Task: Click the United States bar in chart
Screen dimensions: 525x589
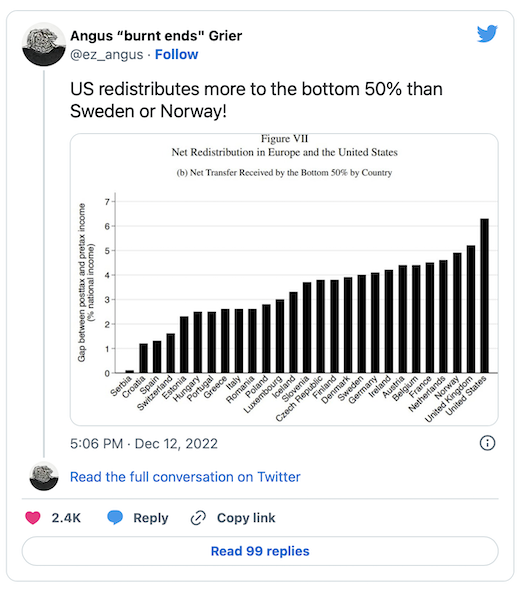Action: coord(484,296)
